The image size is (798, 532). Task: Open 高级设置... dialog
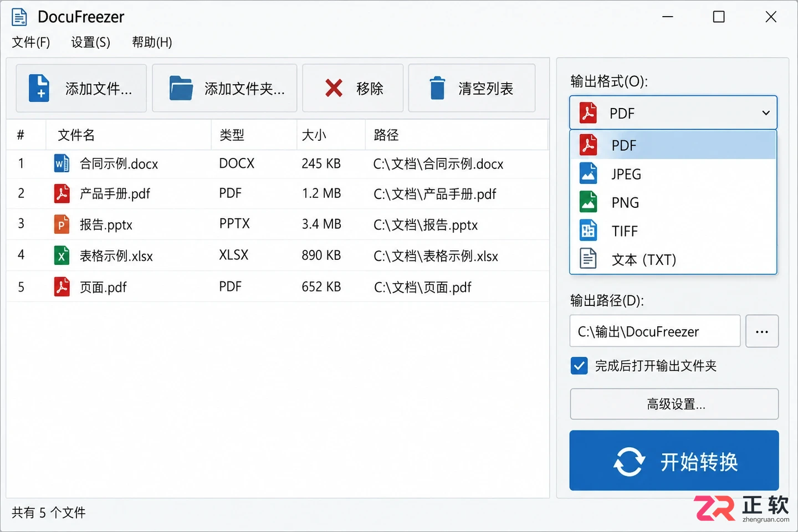674,404
